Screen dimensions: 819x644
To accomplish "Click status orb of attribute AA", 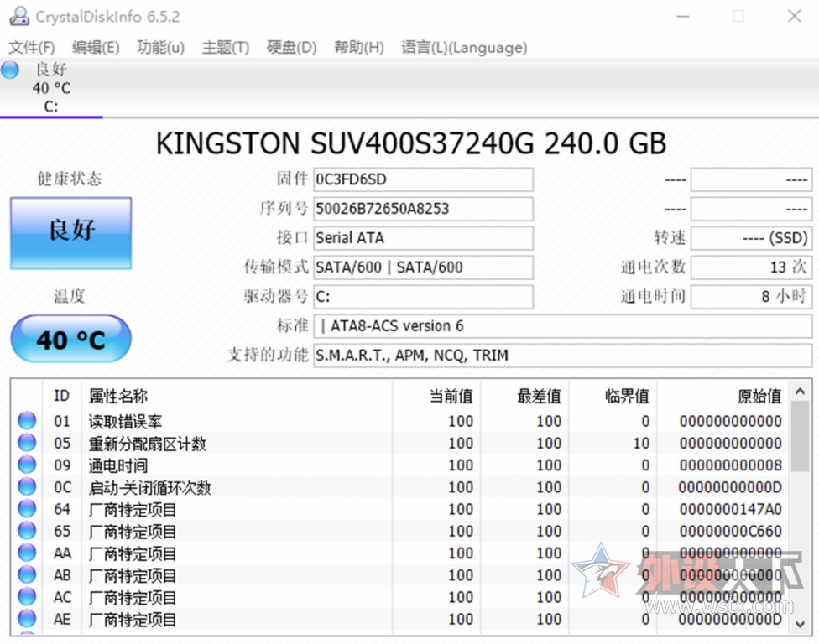I will (27, 553).
